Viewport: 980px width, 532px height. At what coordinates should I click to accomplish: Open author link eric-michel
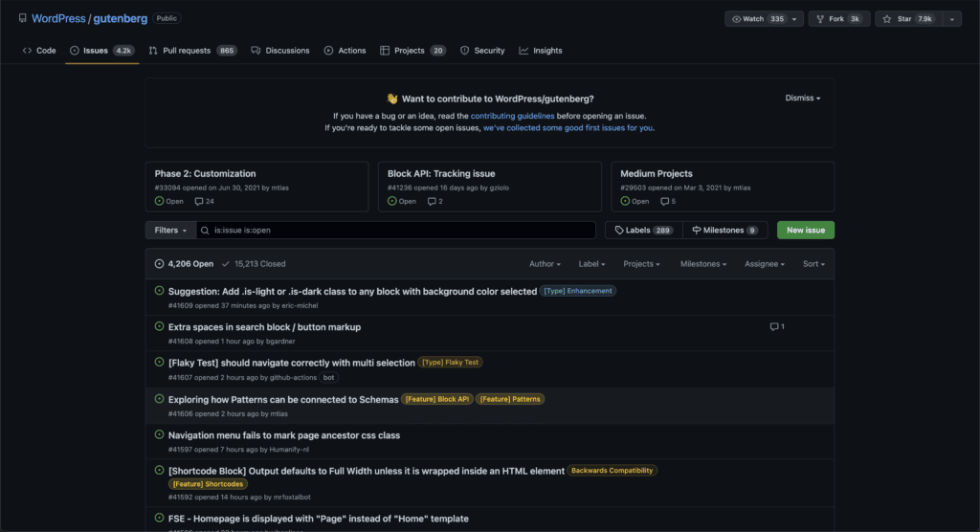300,305
